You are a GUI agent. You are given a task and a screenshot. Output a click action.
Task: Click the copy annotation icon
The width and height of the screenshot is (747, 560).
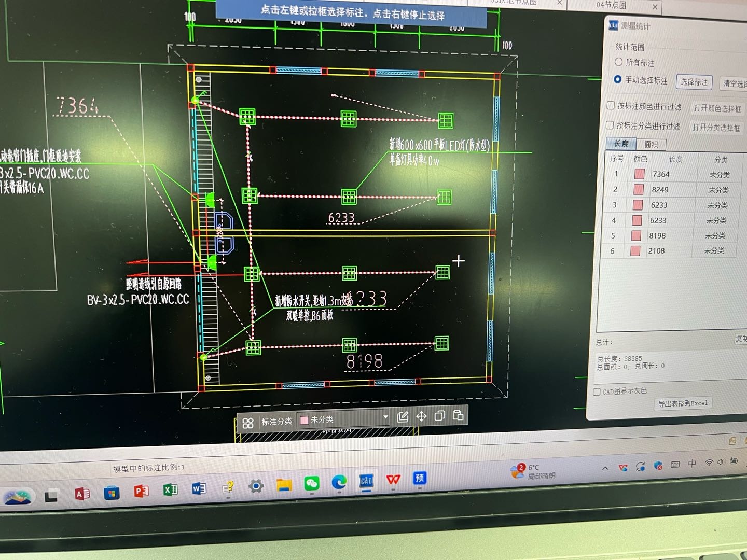[439, 416]
